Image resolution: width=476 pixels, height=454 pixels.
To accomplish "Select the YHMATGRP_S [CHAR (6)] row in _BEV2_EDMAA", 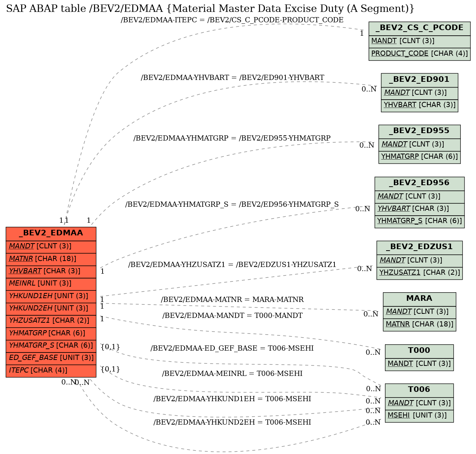I will point(51,345).
